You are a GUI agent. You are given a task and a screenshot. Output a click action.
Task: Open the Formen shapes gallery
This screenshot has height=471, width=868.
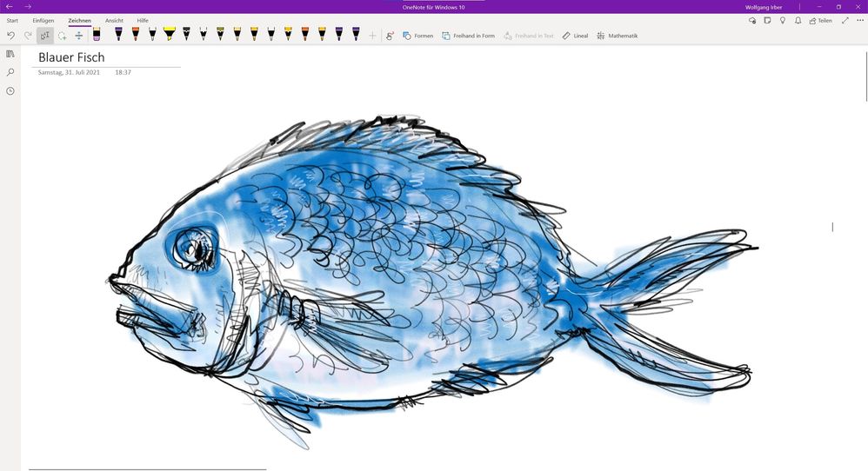[418, 36]
